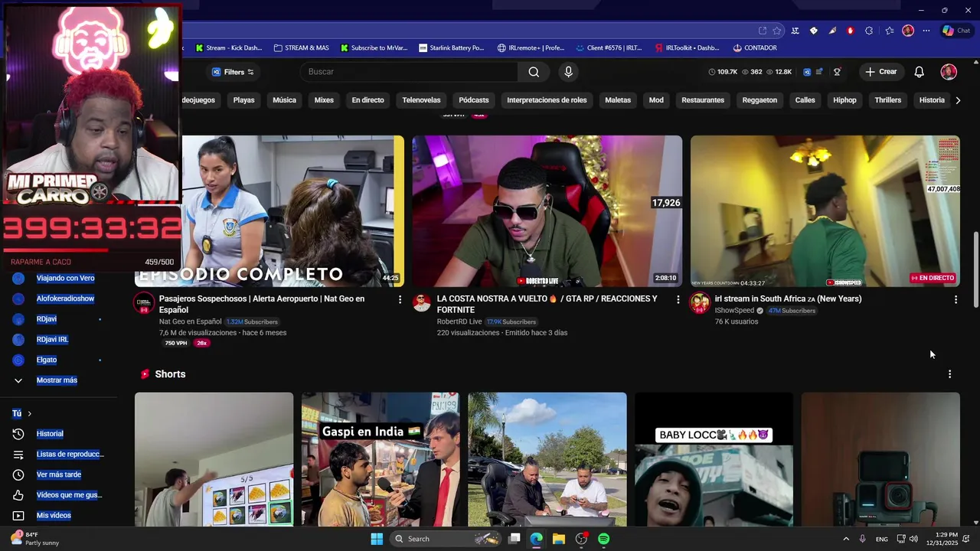This screenshot has height=551, width=980.
Task: Select the Telenovelas chip
Action: 421,100
